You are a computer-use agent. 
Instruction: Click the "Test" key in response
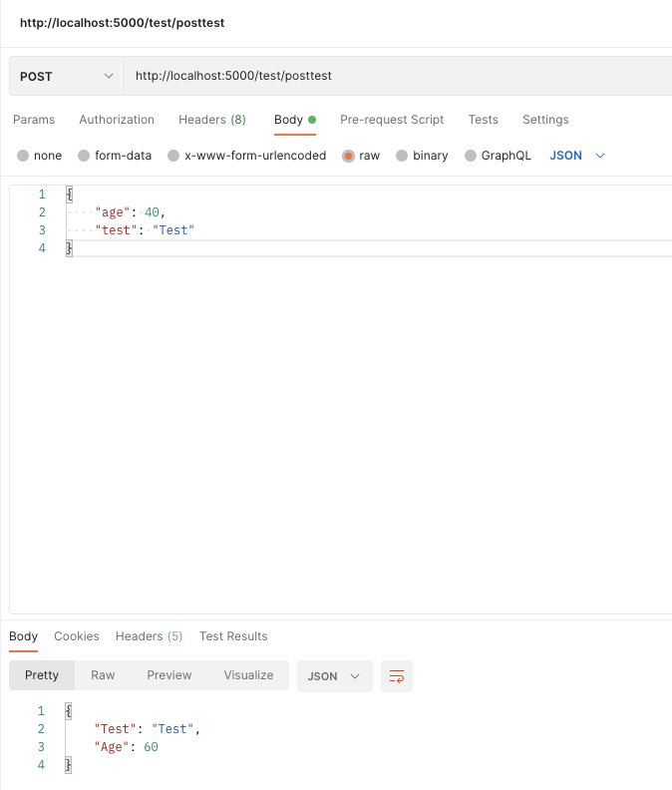click(x=115, y=729)
